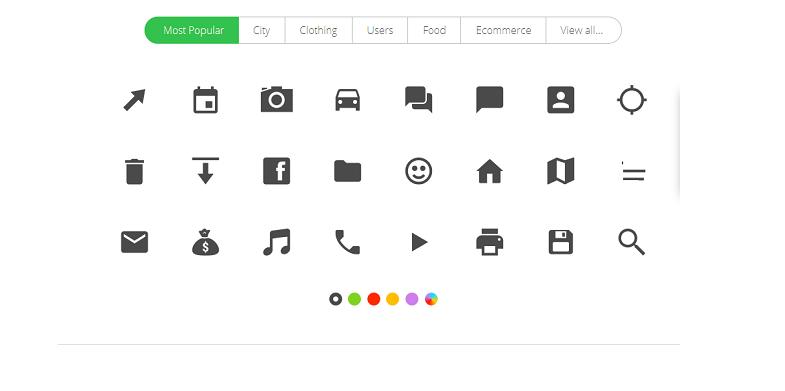Image resolution: width=785 pixels, height=391 pixels.
Task: Click the trash bin icon
Action: [134, 172]
